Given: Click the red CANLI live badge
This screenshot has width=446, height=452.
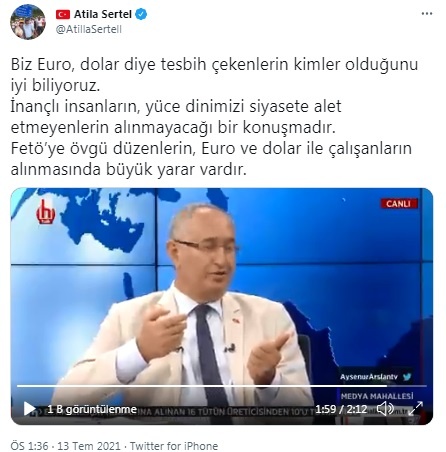Looking at the screenshot, I should point(399,203).
